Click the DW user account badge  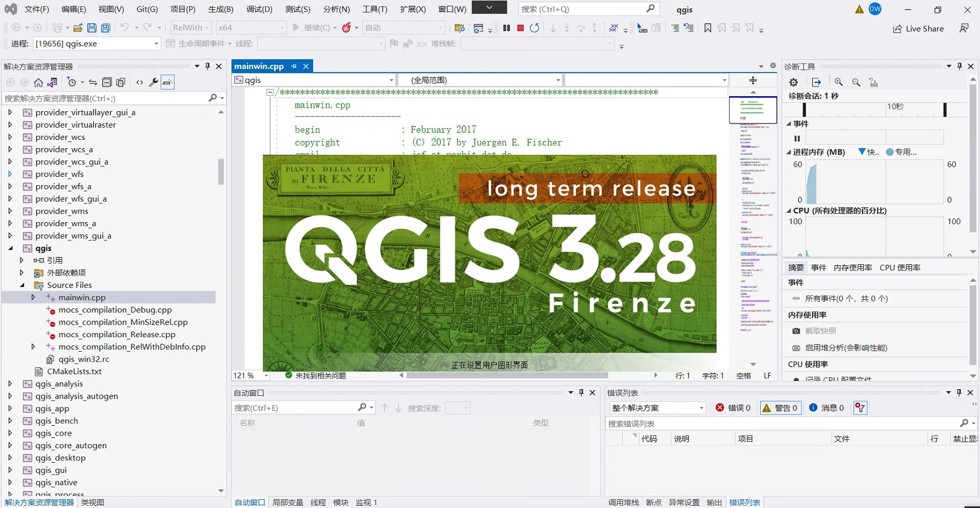coord(875,9)
